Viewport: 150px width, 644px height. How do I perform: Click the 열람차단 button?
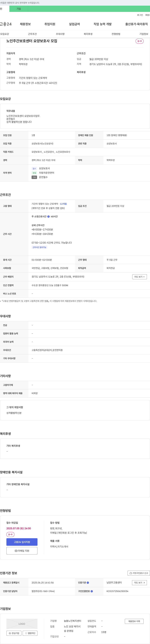[x=30, y=633]
